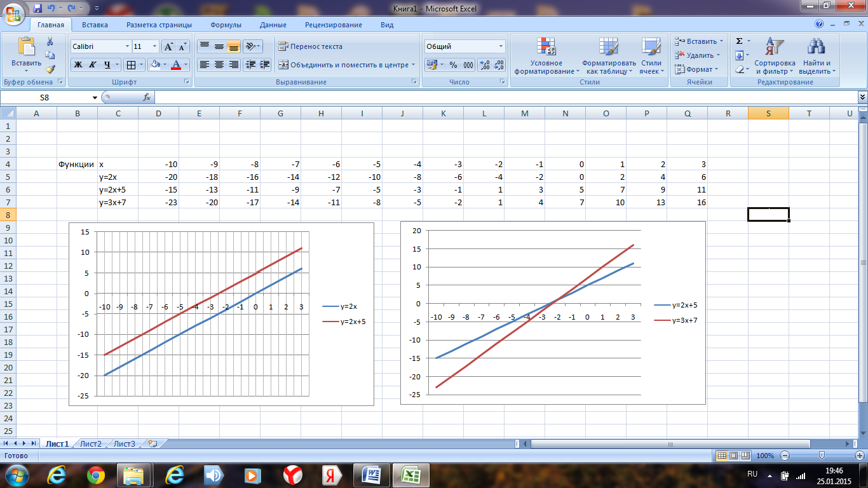Click the Decrease indent icon

click(x=250, y=65)
